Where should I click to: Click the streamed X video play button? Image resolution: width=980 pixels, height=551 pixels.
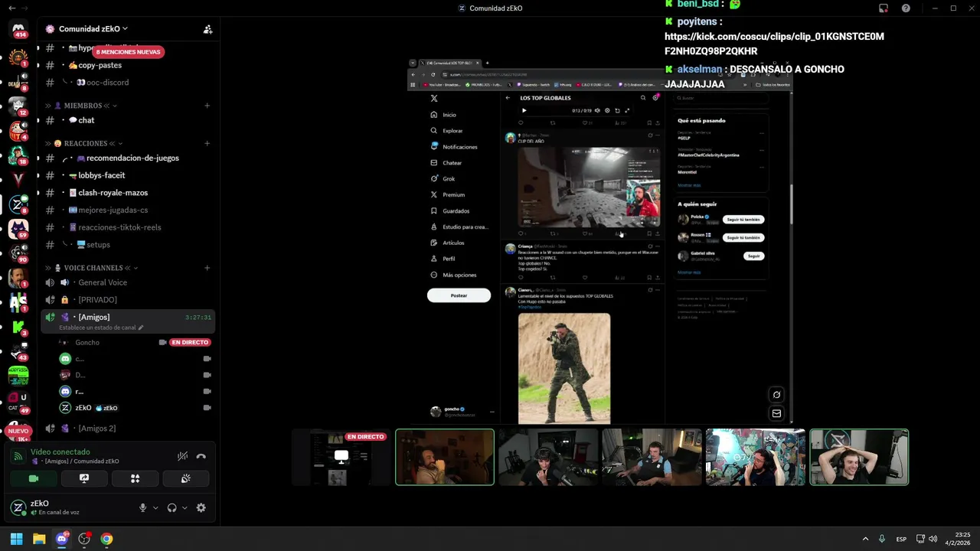click(524, 111)
